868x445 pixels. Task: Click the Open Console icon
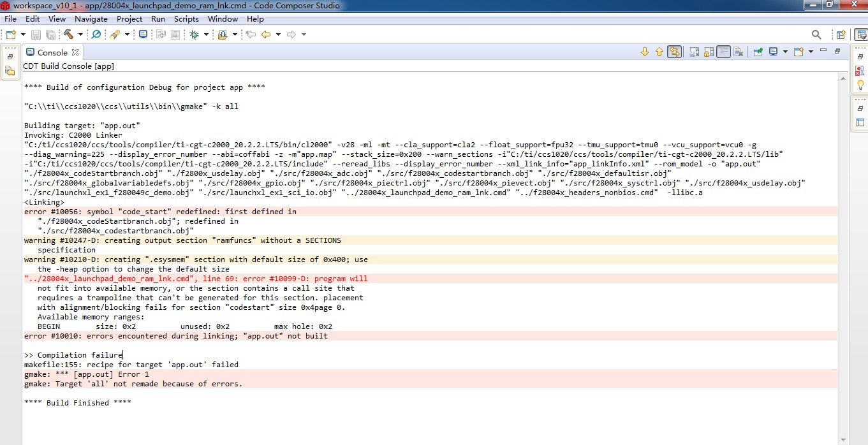coord(798,52)
